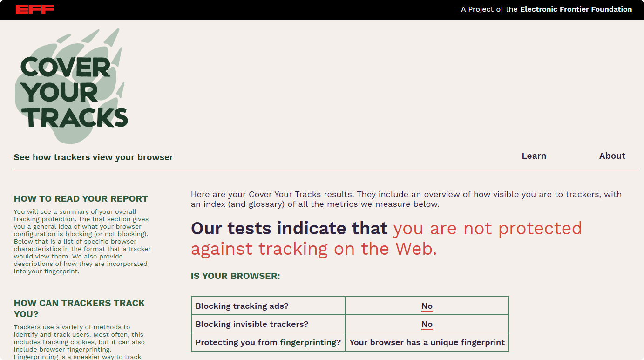644x360 pixels.
Task: Click the No link for blocking tracking ads
Action: (x=427, y=306)
